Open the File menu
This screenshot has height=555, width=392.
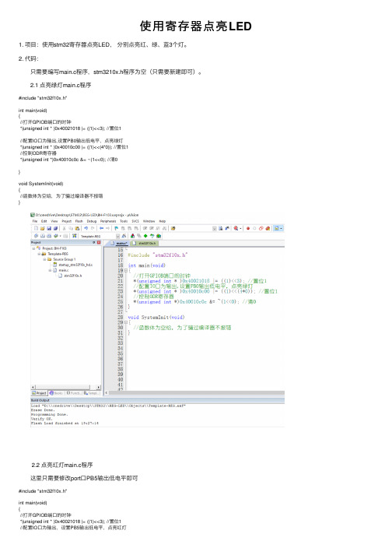[x=35, y=221]
